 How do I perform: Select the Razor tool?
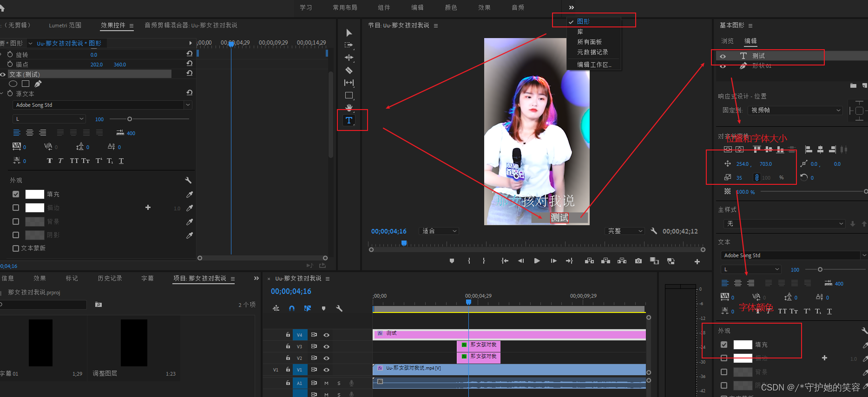(349, 70)
